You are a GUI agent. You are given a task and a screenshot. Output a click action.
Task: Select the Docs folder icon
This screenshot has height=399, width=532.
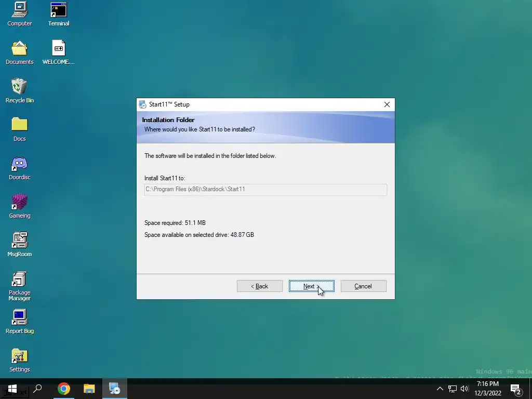tap(20, 129)
